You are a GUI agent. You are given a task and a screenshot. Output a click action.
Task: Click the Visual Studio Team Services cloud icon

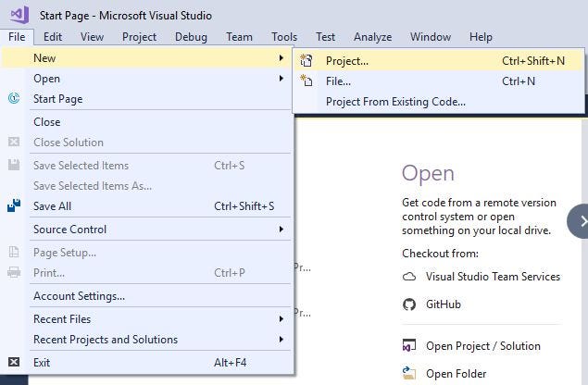point(409,277)
